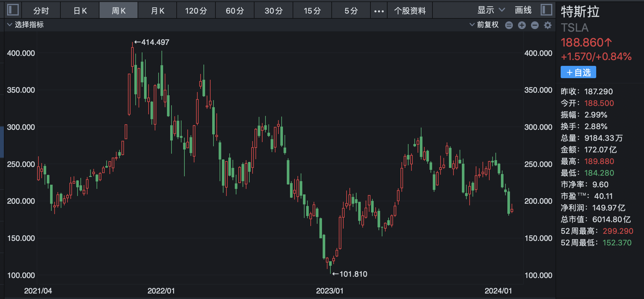Zoom in the chart with plus icon
644x299 pixels.
[522, 25]
